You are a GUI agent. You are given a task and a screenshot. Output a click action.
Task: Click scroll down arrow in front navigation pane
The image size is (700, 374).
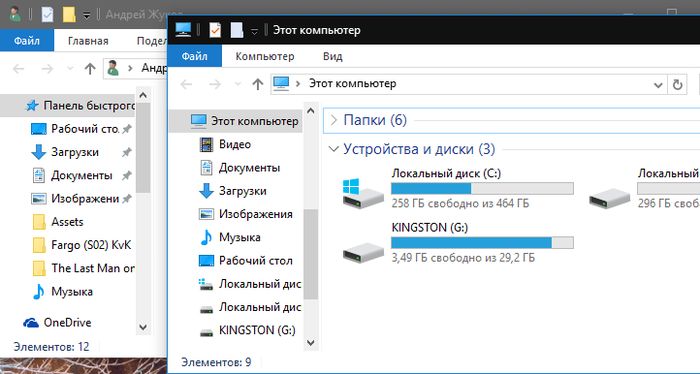311,343
